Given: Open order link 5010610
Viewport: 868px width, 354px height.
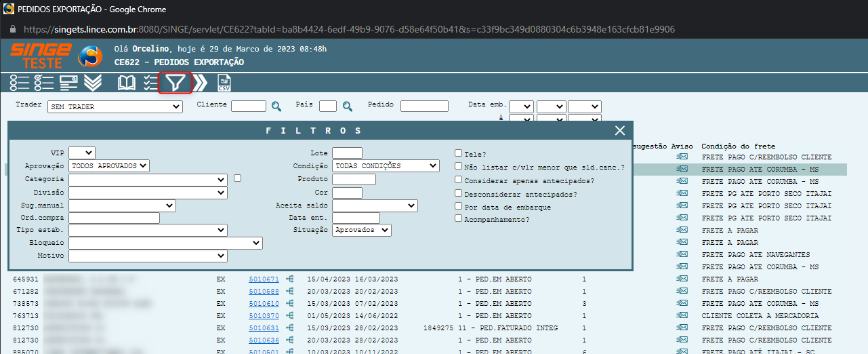Looking at the screenshot, I should [x=264, y=304].
